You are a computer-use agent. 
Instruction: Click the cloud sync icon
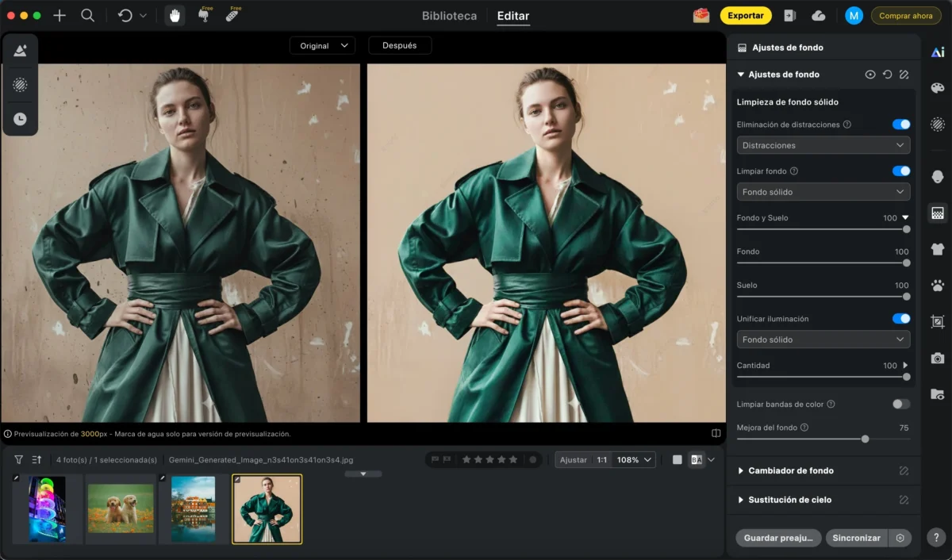(x=819, y=16)
